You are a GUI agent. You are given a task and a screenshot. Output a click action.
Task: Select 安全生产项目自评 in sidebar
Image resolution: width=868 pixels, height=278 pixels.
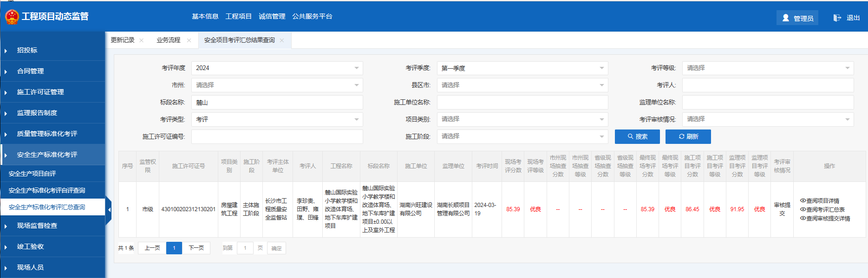pyautogui.click(x=33, y=174)
